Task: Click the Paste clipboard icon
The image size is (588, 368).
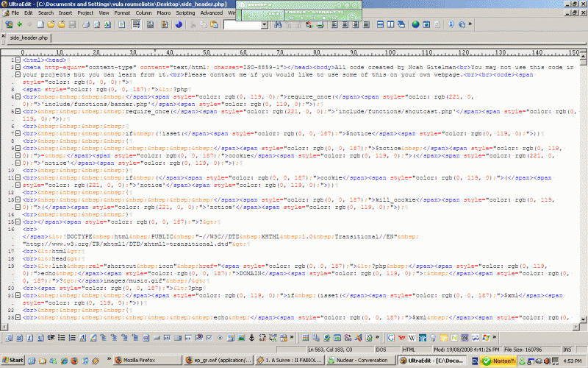Action: [x=214, y=24]
